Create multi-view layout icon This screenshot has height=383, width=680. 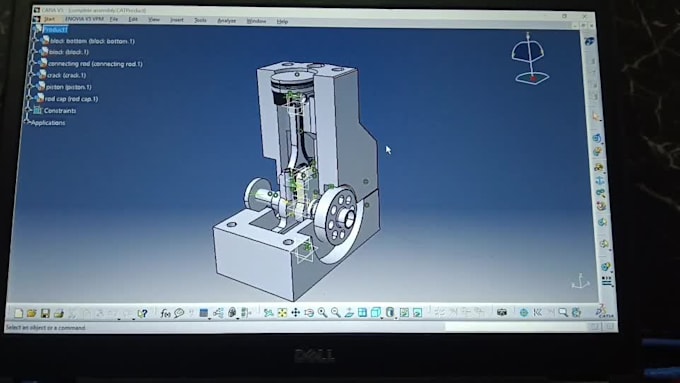pyautogui.click(x=362, y=313)
